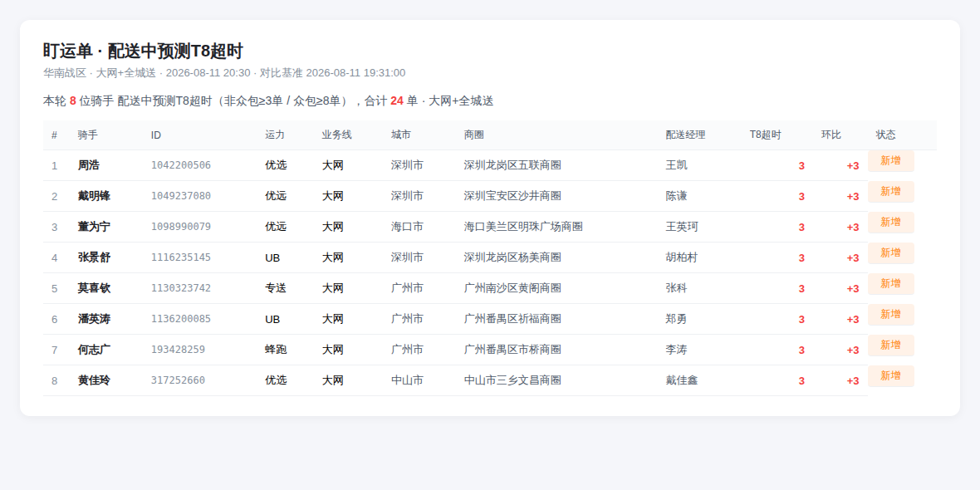Screen dimensions: 980x490
Task: Click the subtitle line 华南战区 · 大网+全城送
Action: (x=224, y=72)
